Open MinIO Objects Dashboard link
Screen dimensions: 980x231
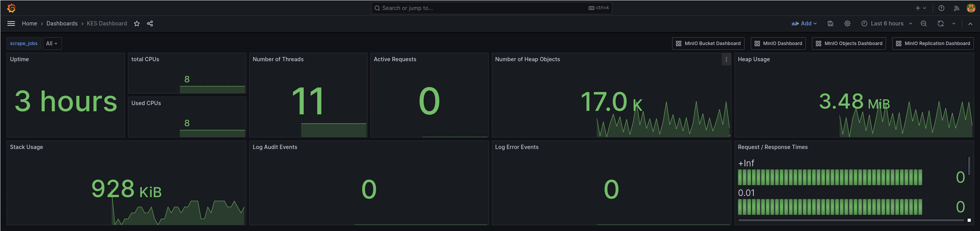pos(849,44)
